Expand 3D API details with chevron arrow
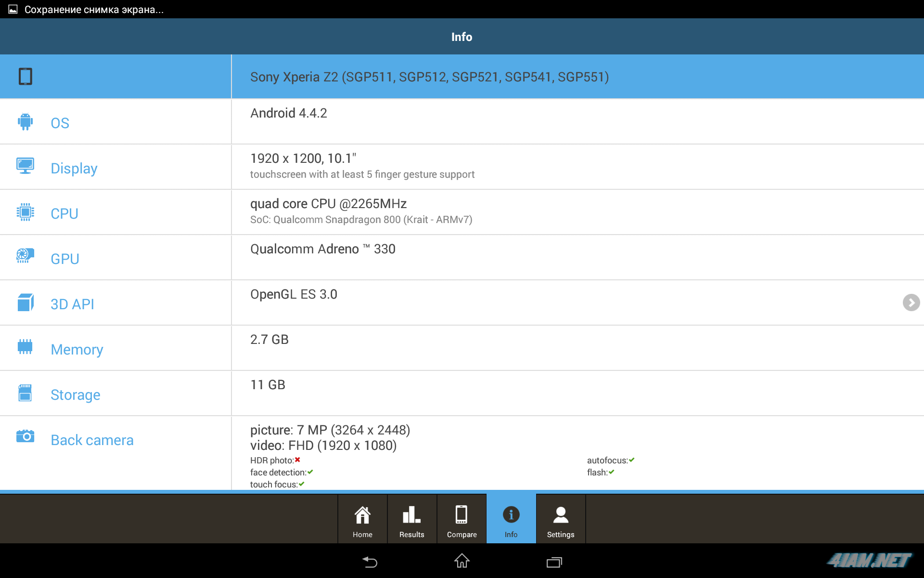This screenshot has height=578, width=924. [911, 302]
